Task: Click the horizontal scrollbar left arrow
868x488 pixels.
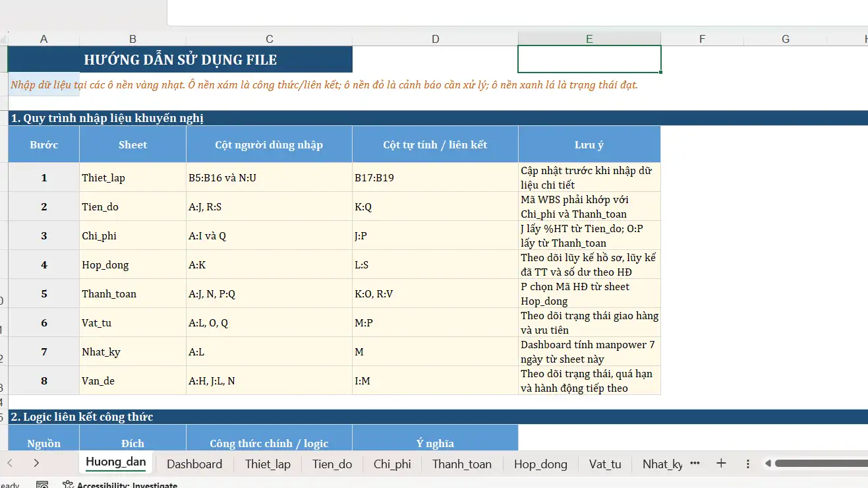Action: pyautogui.click(x=768, y=464)
